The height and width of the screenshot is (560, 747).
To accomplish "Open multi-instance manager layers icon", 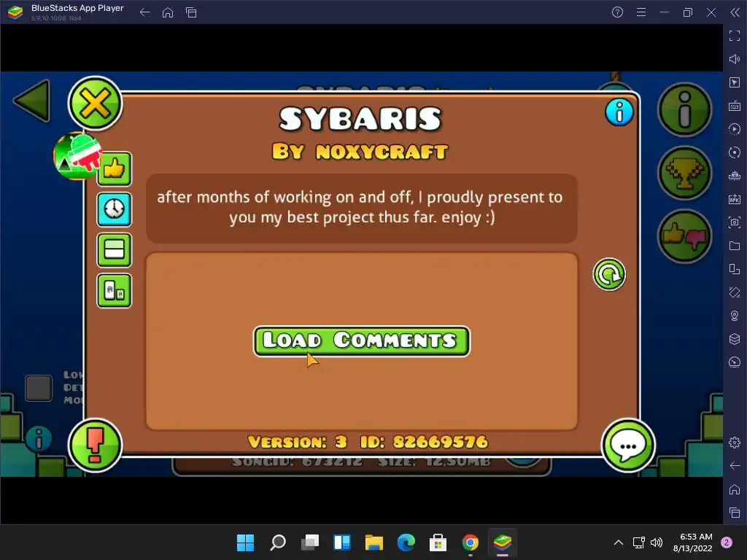I will [x=735, y=339].
